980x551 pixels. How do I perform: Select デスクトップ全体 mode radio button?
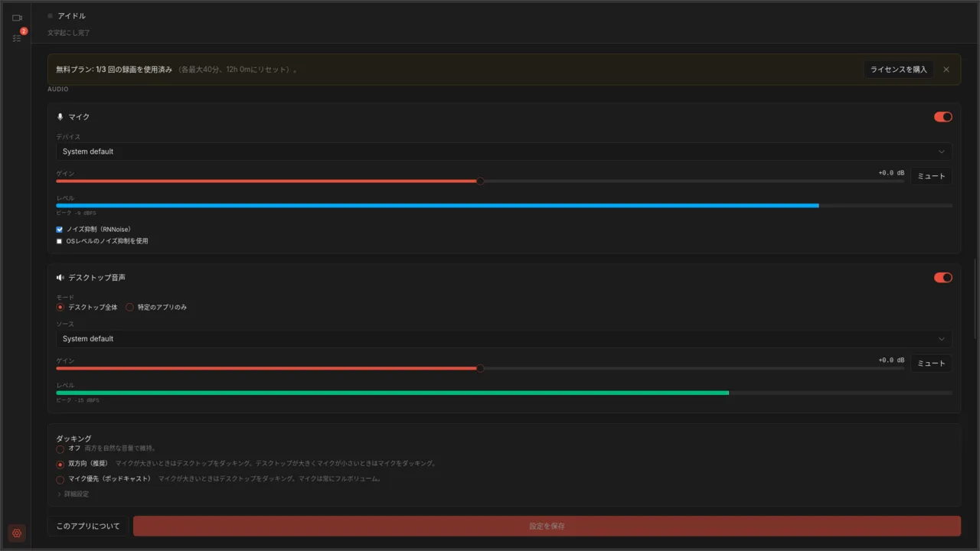click(60, 308)
